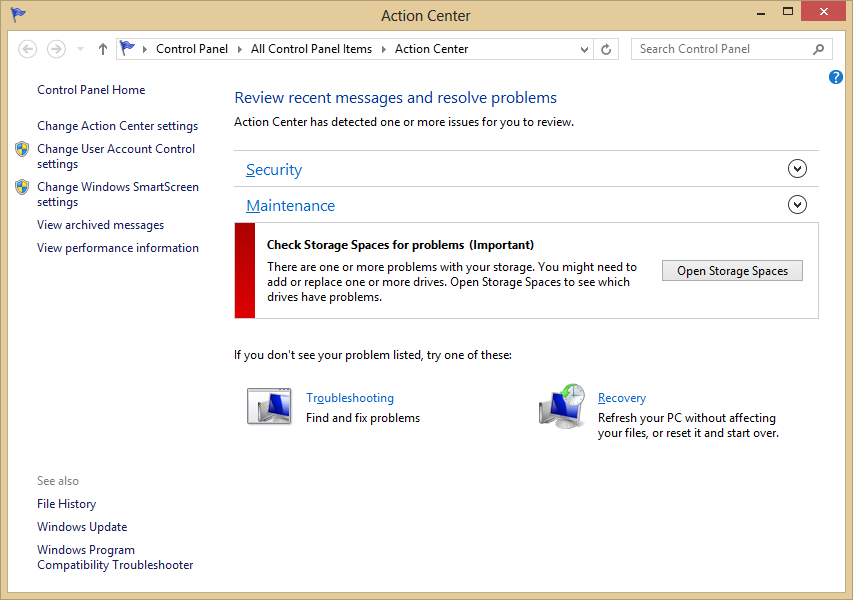The width and height of the screenshot is (853, 600).
Task: Click the Action Center flag icon in the title bar
Action: pos(18,14)
